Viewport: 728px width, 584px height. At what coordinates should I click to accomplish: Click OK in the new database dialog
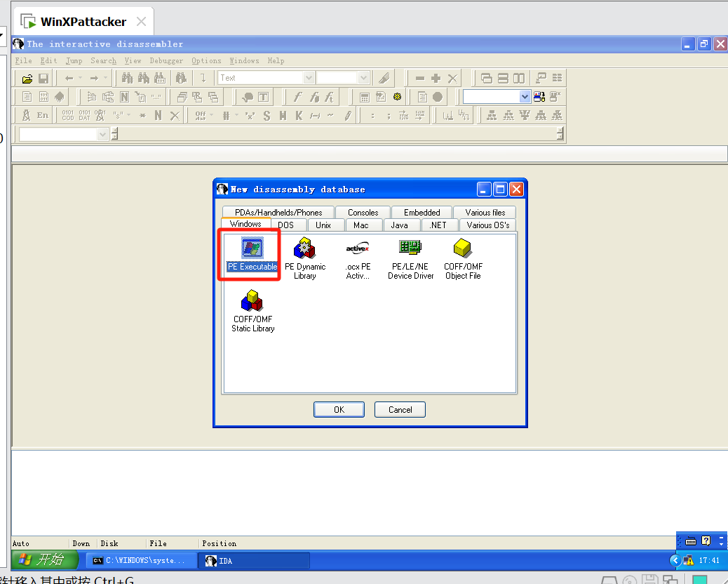pyautogui.click(x=339, y=410)
